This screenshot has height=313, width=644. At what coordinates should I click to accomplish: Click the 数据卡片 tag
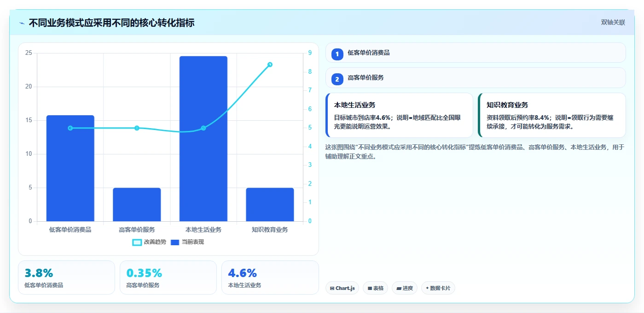pyautogui.click(x=438, y=288)
